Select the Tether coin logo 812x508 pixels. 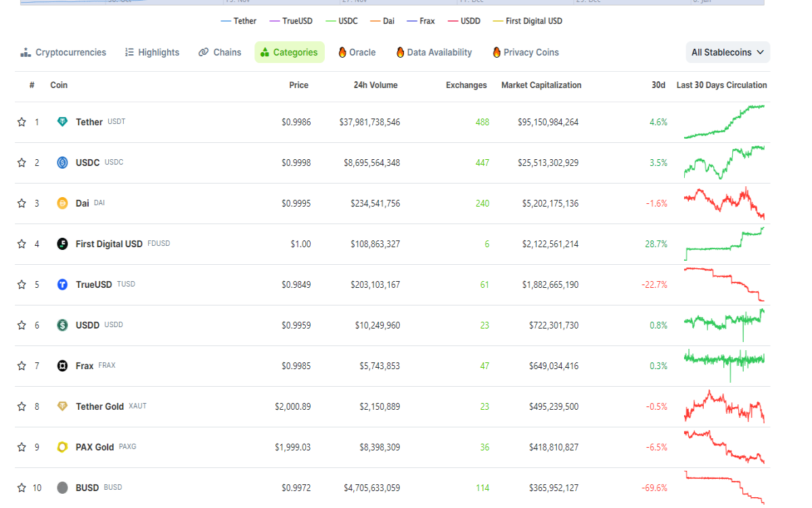62,122
